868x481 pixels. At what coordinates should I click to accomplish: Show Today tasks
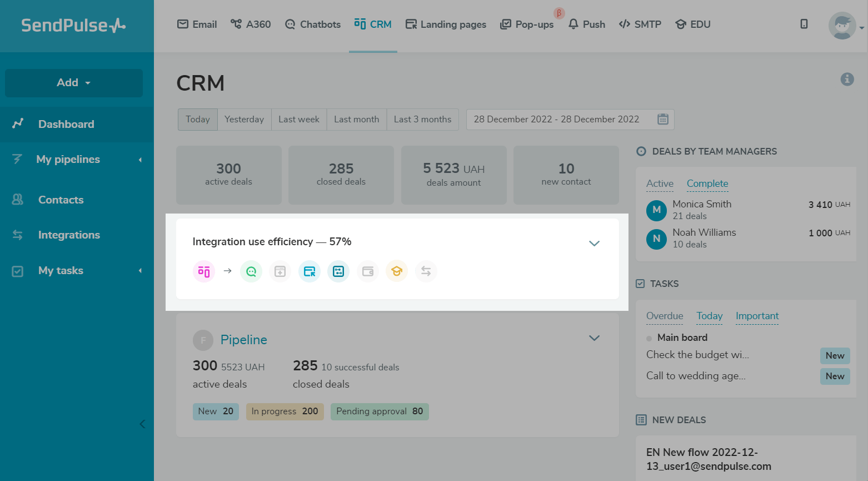(x=710, y=316)
